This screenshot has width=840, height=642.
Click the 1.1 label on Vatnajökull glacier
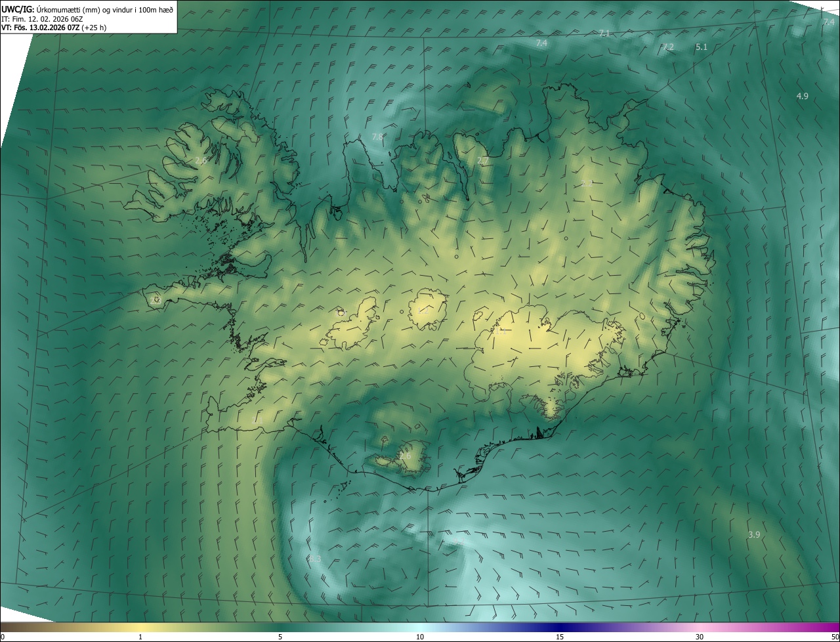(501, 332)
